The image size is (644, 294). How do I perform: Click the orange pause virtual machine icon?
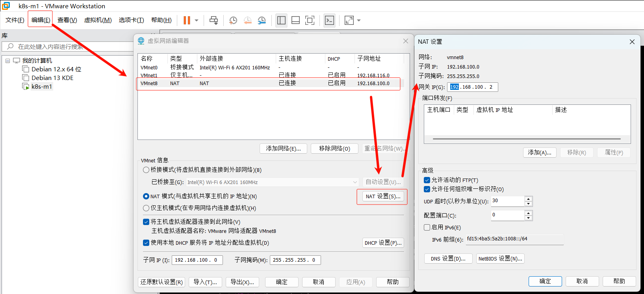(x=187, y=20)
